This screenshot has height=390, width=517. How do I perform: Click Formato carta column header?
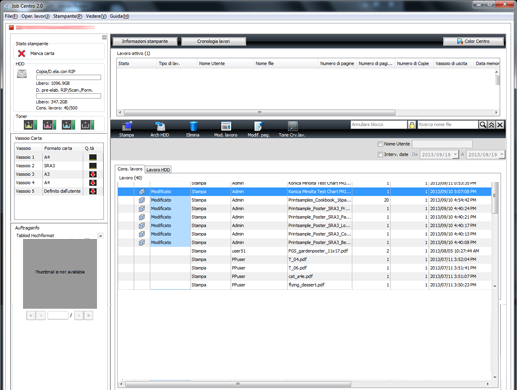pyautogui.click(x=62, y=148)
